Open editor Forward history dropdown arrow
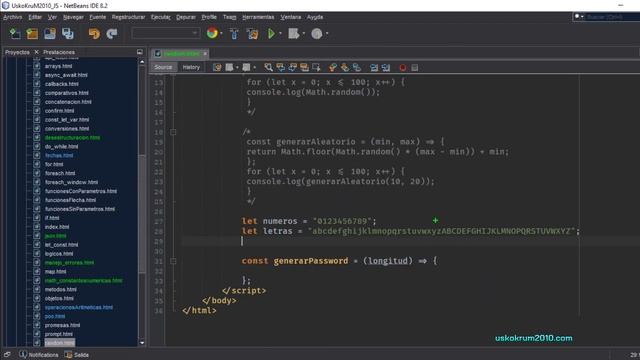Screen dimensions: 640x360 (254, 67)
